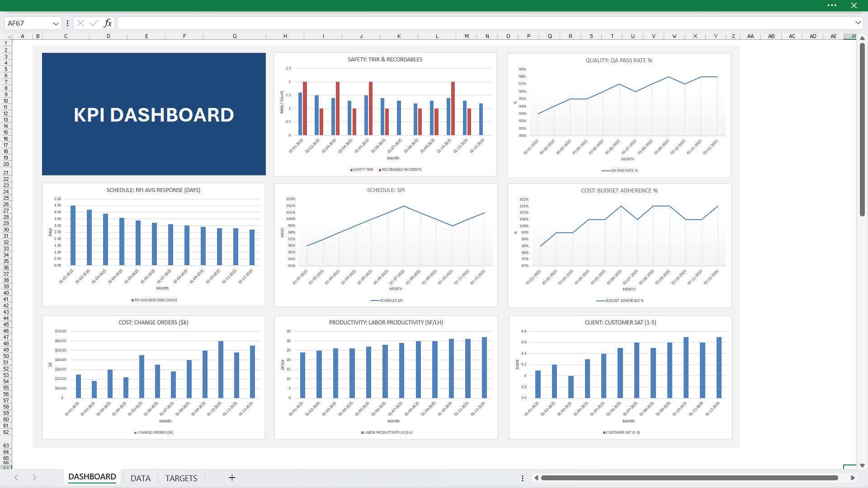Viewport: 868px width, 488px height.
Task: Click the cancel (X) icon beside formula bar
Action: pos(80,23)
